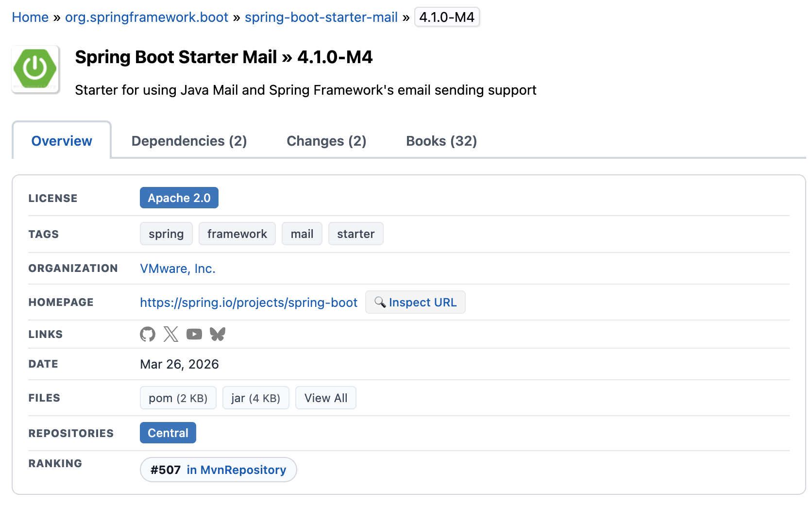Click the date text Mar 26, 2026

pyautogui.click(x=179, y=364)
